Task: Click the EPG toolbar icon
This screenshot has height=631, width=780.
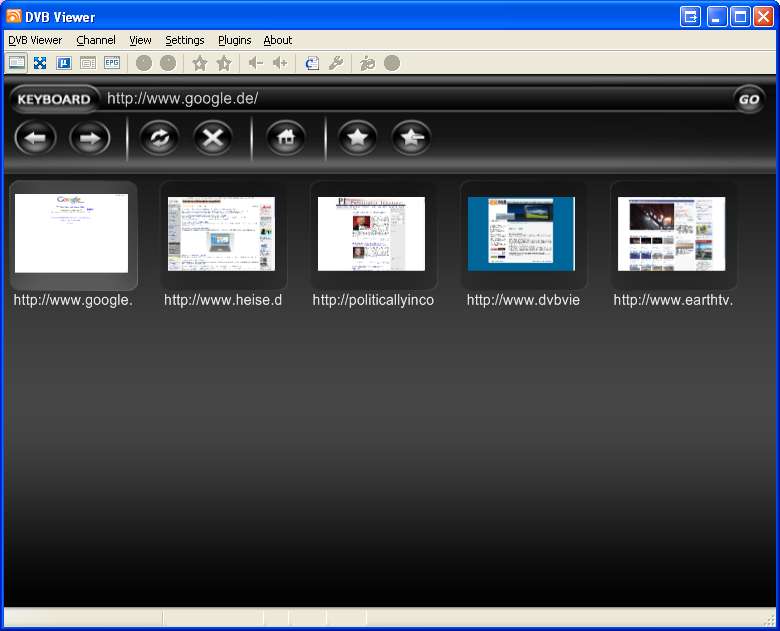Action: [x=112, y=63]
